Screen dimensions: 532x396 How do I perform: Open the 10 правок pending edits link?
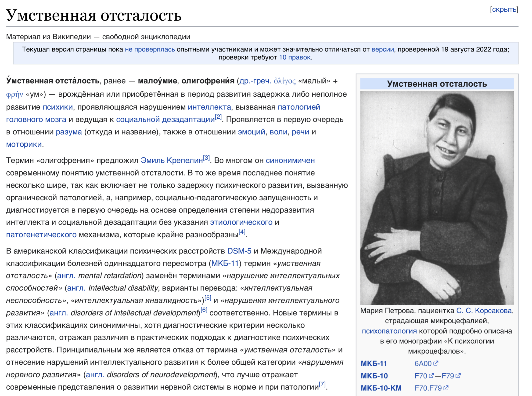point(295,57)
